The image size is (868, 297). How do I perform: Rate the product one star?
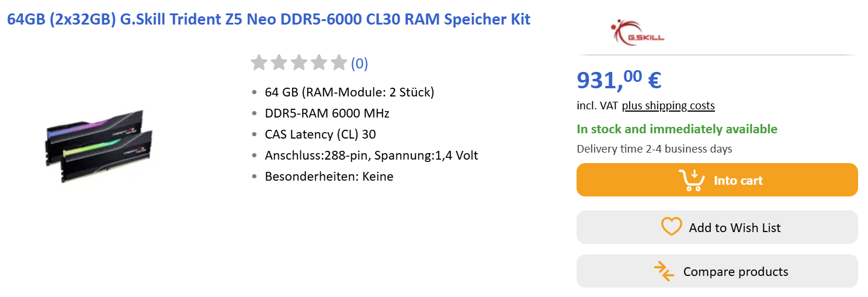pos(259,63)
